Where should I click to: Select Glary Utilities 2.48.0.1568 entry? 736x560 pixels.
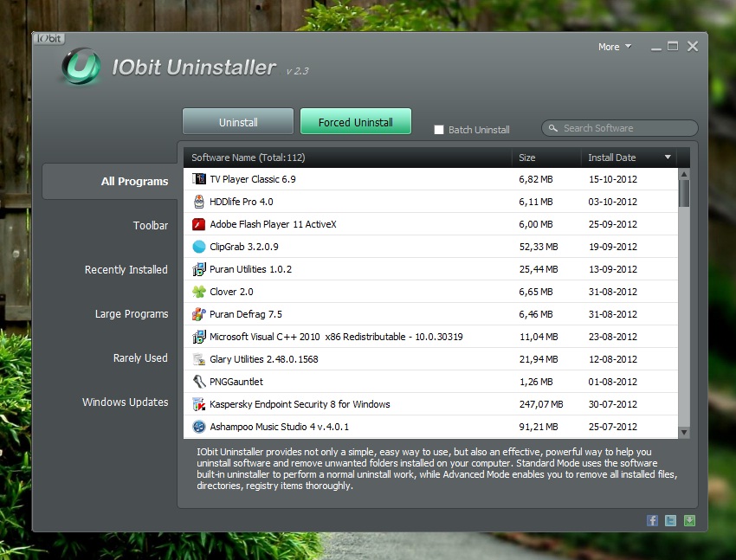pyautogui.click(x=430, y=359)
